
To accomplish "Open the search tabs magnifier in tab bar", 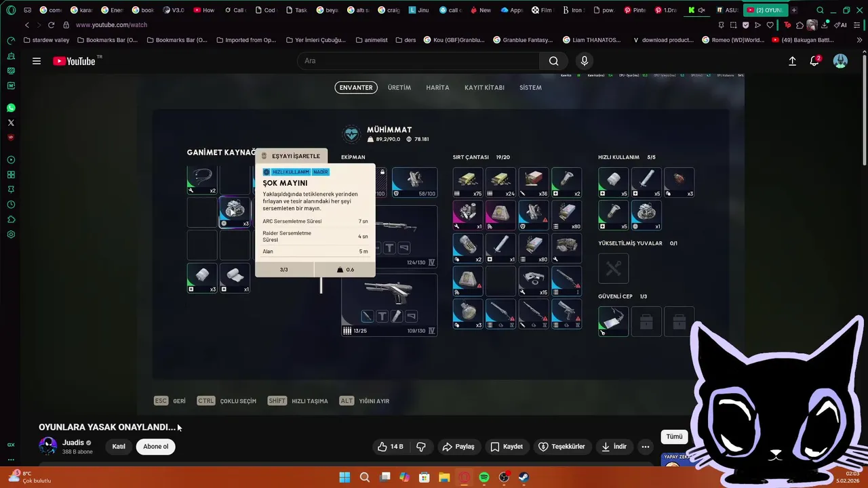I will [x=820, y=10].
